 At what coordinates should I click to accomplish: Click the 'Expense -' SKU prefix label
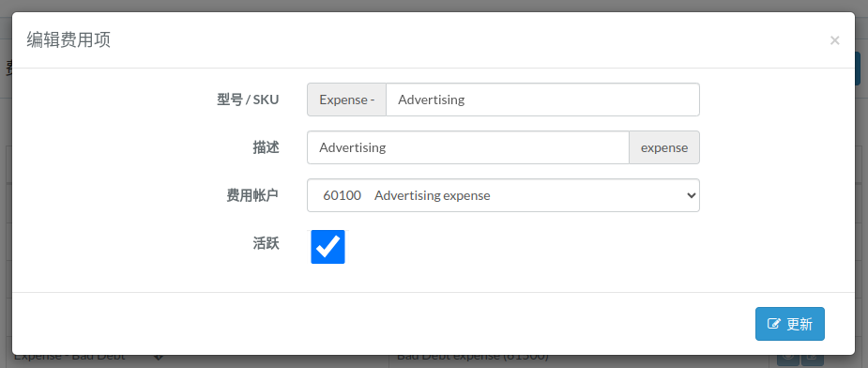346,100
